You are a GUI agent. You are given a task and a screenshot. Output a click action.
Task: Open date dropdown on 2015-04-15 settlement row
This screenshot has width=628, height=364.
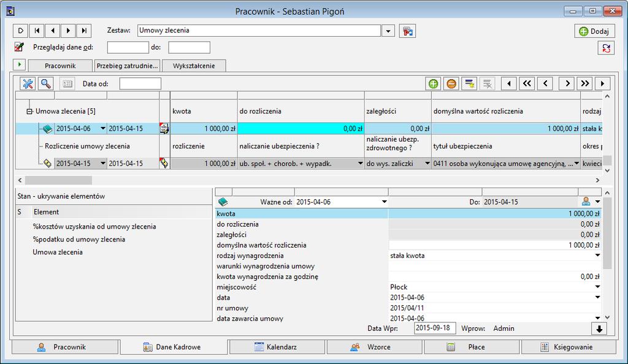[x=102, y=163]
